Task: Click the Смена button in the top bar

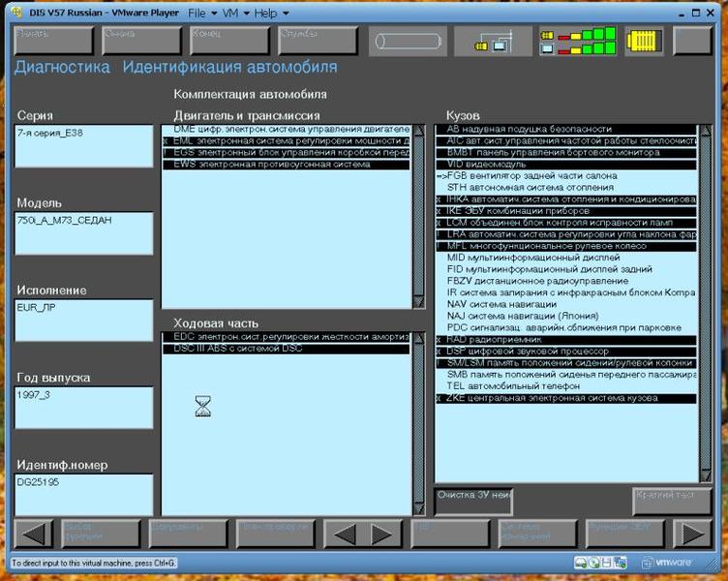Action: (141, 41)
